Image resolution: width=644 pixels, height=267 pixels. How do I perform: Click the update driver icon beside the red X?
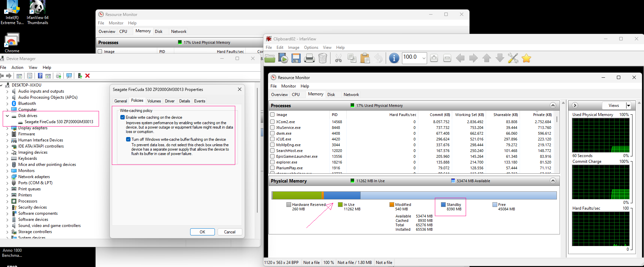click(80, 76)
